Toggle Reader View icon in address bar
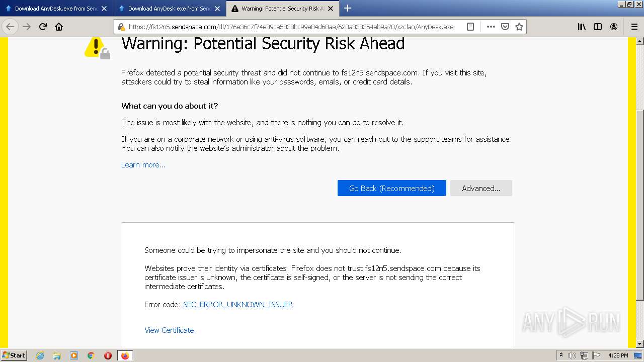Viewport: 644px width, 362px height. (x=470, y=27)
